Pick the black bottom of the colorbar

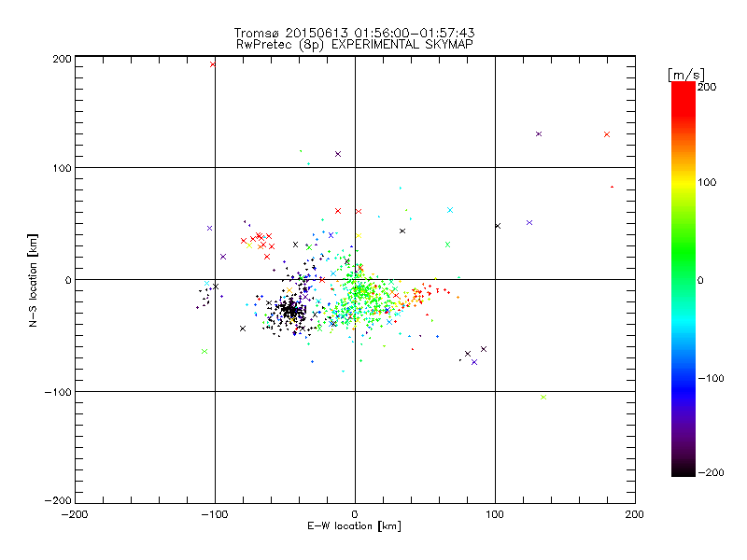684,469
